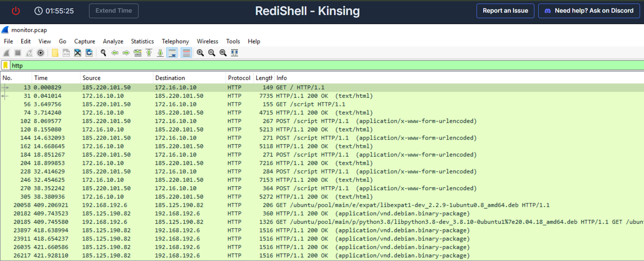Go back with the left green arrow

coord(115,53)
